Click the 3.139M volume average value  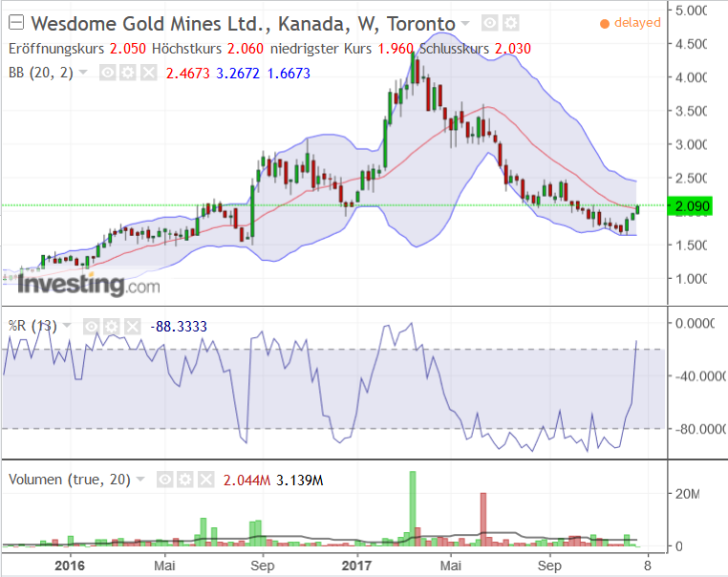(299, 480)
